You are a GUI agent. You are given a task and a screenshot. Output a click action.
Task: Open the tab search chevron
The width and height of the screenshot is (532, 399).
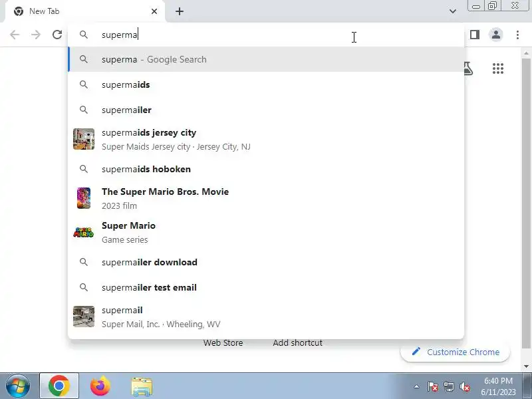click(453, 11)
